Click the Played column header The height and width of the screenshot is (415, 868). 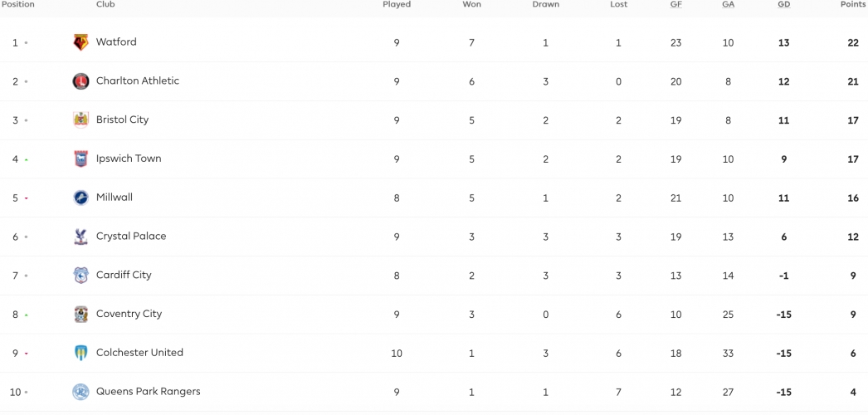click(397, 4)
